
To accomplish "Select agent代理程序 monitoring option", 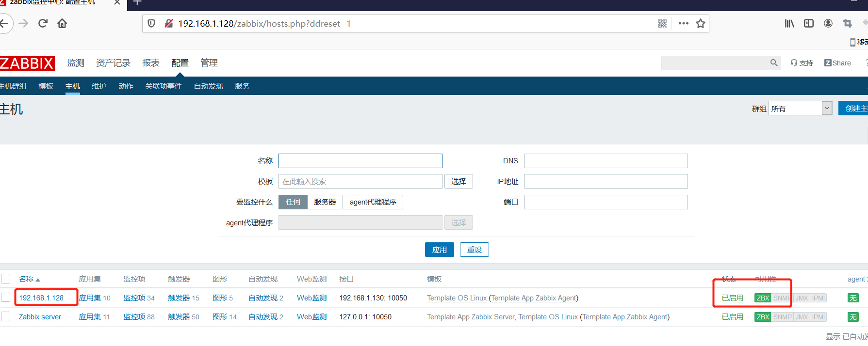I will click(x=373, y=202).
